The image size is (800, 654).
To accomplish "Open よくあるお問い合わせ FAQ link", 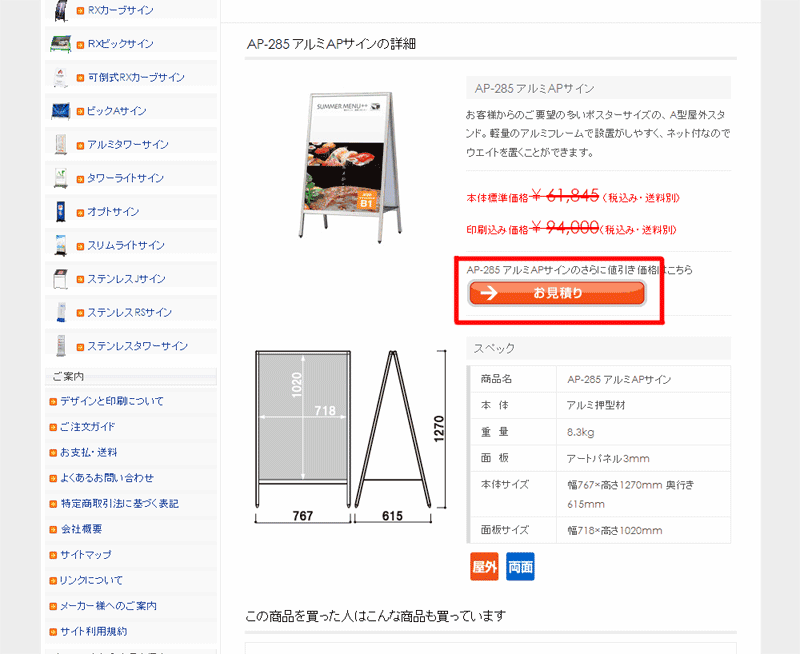I will coord(107,478).
